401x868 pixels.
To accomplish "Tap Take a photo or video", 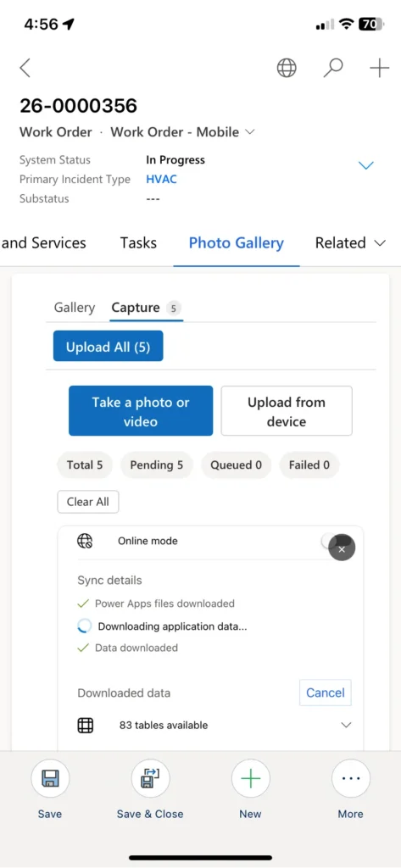I will pos(141,411).
